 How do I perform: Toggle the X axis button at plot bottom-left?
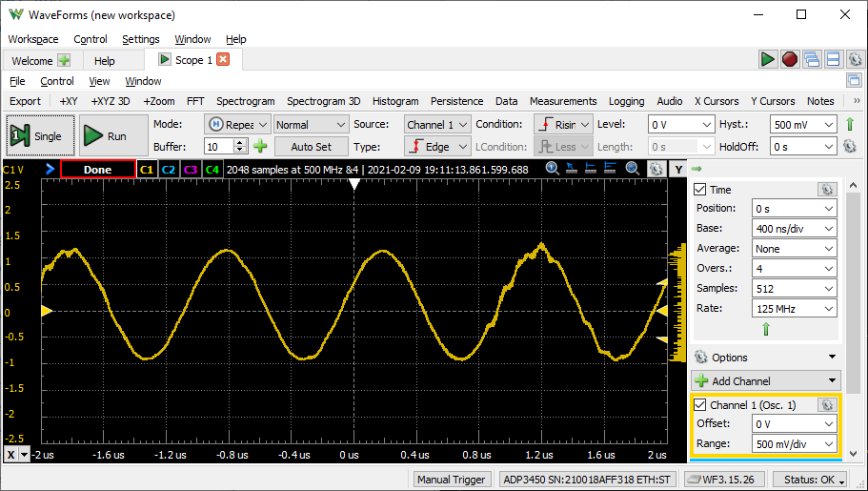point(10,455)
